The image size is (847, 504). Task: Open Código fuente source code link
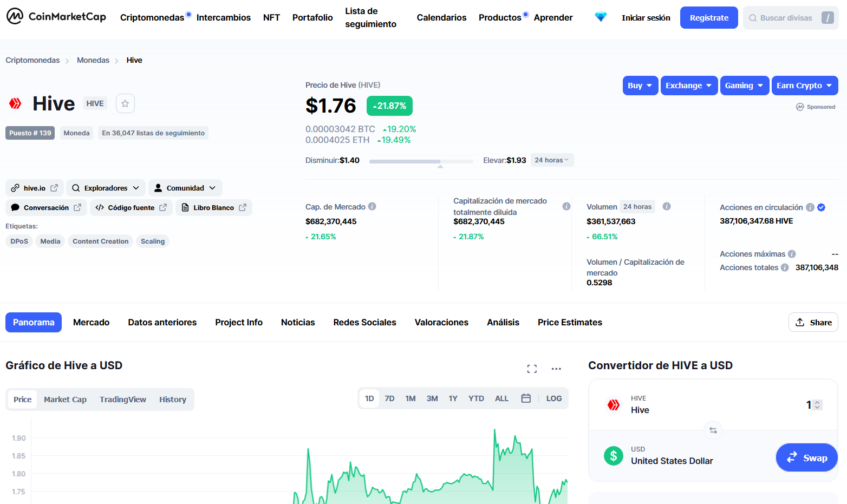(x=131, y=207)
